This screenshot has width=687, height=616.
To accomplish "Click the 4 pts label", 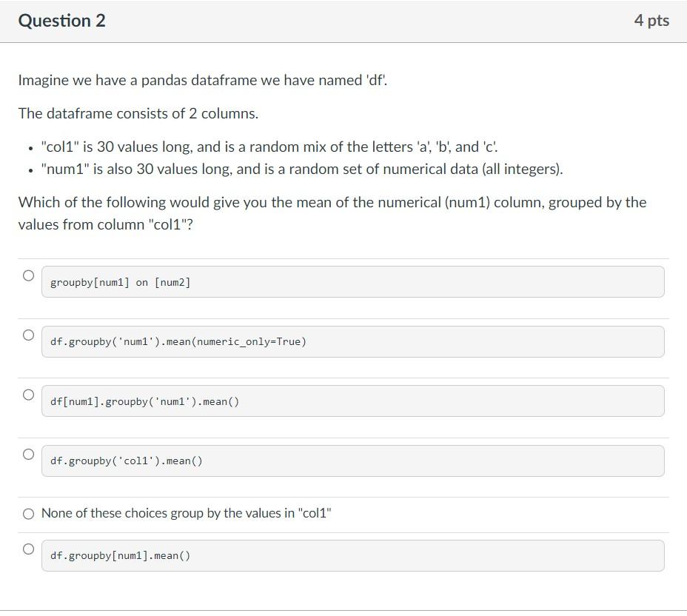I will coord(651,21).
